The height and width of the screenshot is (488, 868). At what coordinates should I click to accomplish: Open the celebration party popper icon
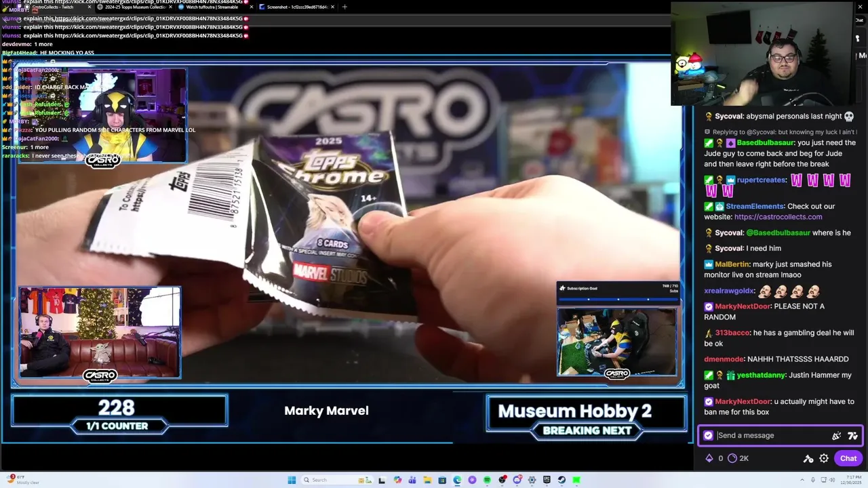pyautogui.click(x=836, y=436)
